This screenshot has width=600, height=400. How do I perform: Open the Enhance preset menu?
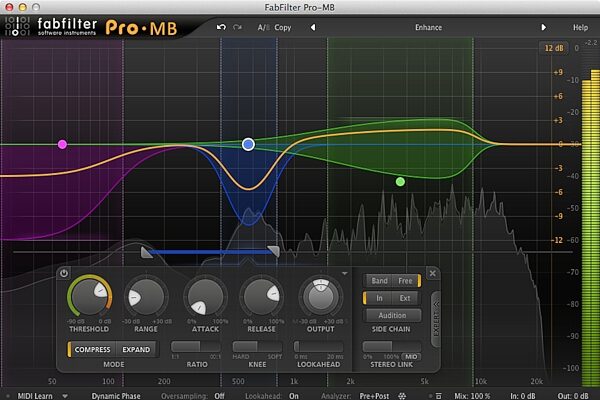point(428,28)
